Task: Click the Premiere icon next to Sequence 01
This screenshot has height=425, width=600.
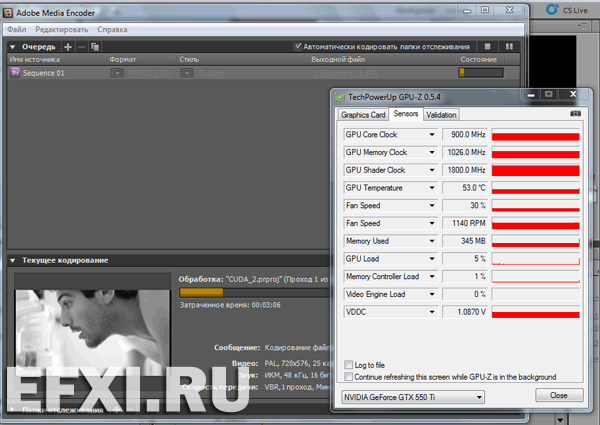Action: pyautogui.click(x=15, y=73)
